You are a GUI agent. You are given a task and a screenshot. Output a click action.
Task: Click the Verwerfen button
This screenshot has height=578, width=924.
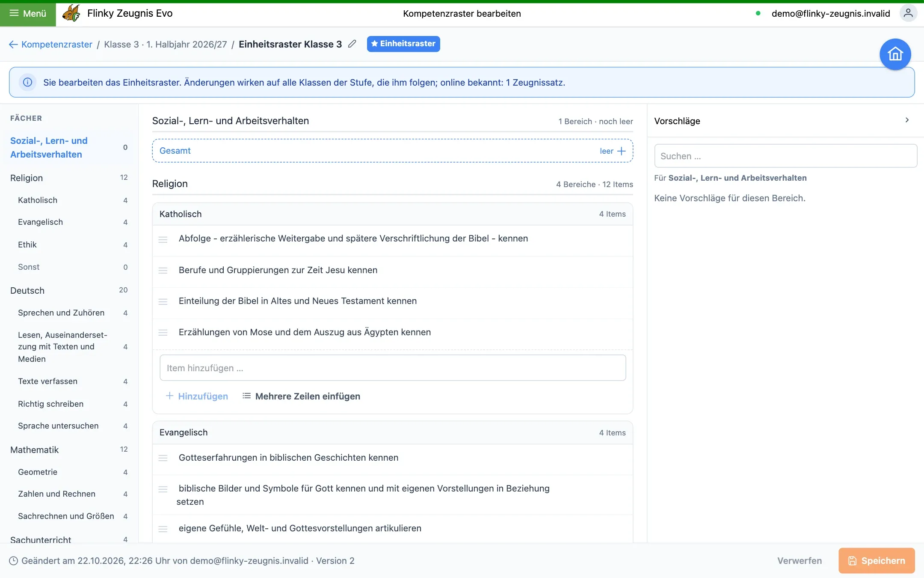[799, 560]
